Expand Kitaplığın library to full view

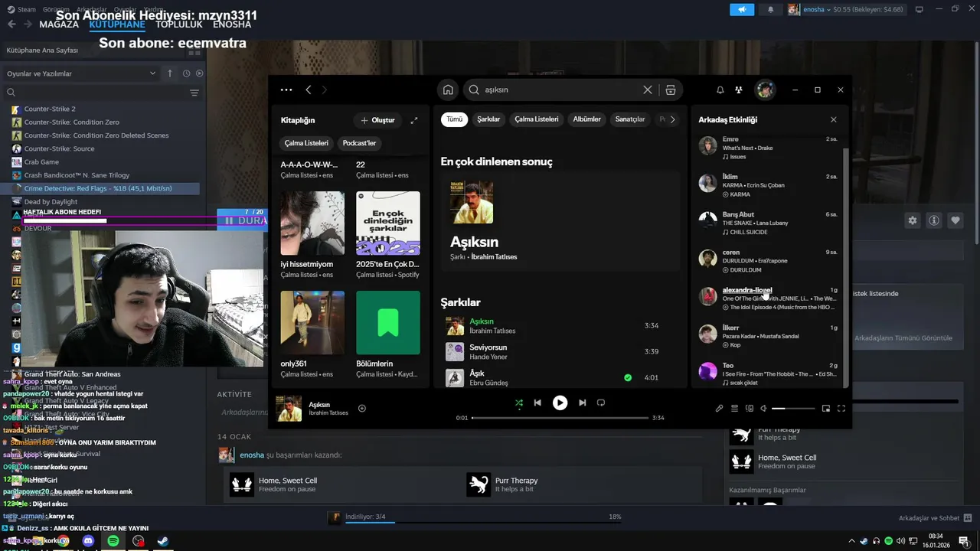[414, 120]
